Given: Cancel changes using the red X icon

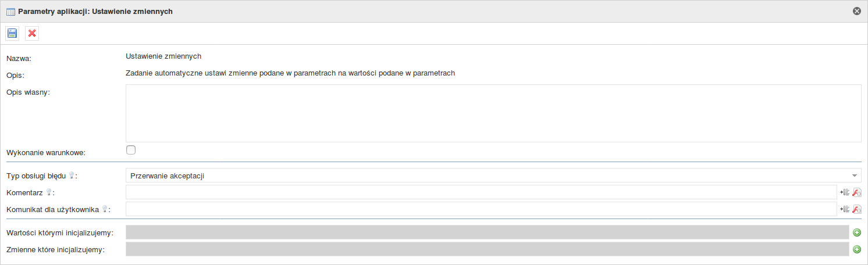Looking at the screenshot, I should [x=32, y=33].
